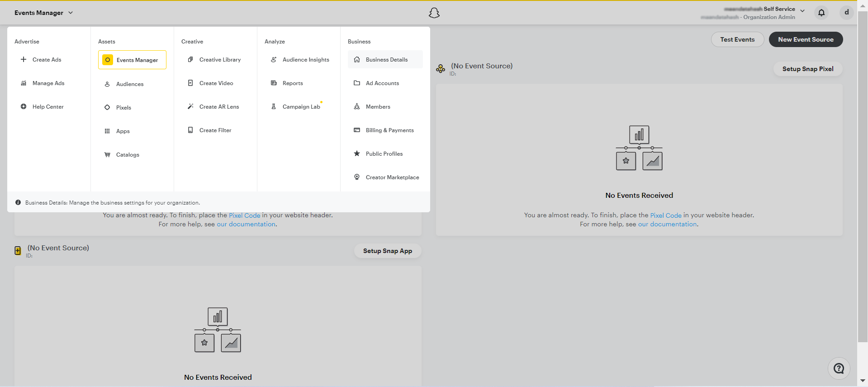Click the Apps grid icon
Image resolution: width=868 pixels, height=387 pixels.
point(107,131)
